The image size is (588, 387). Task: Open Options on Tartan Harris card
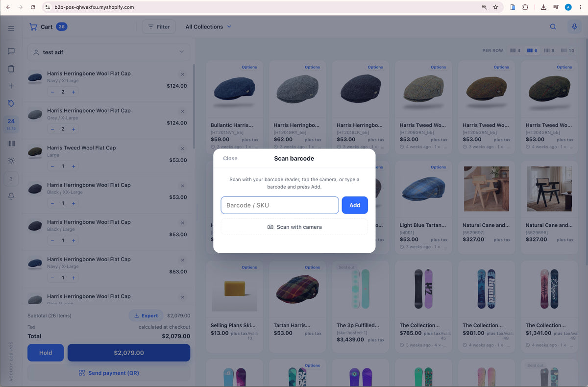(x=312, y=267)
